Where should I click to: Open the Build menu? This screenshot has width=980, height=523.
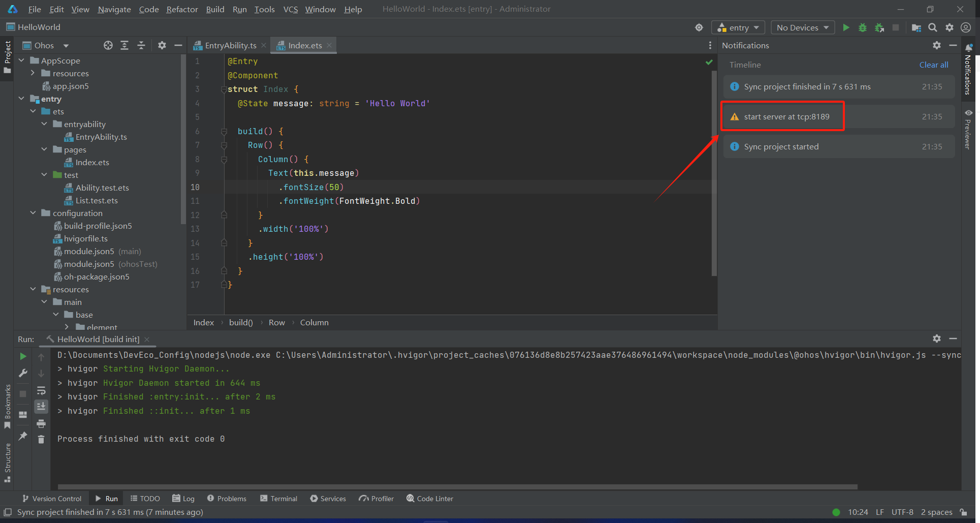point(215,9)
